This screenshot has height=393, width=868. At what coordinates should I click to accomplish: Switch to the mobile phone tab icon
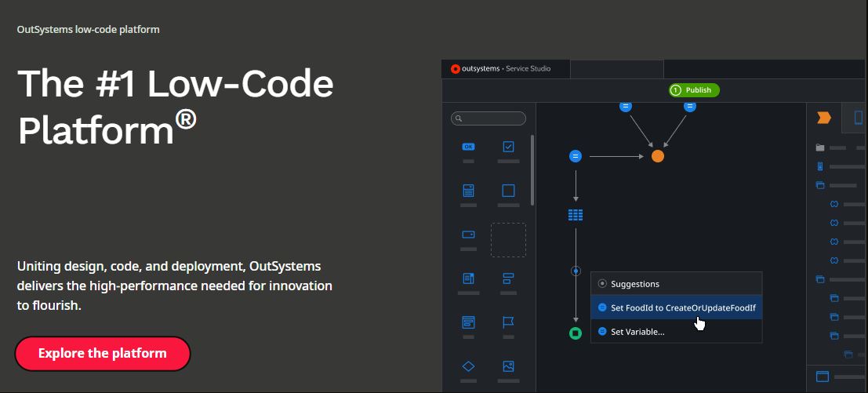(859, 118)
